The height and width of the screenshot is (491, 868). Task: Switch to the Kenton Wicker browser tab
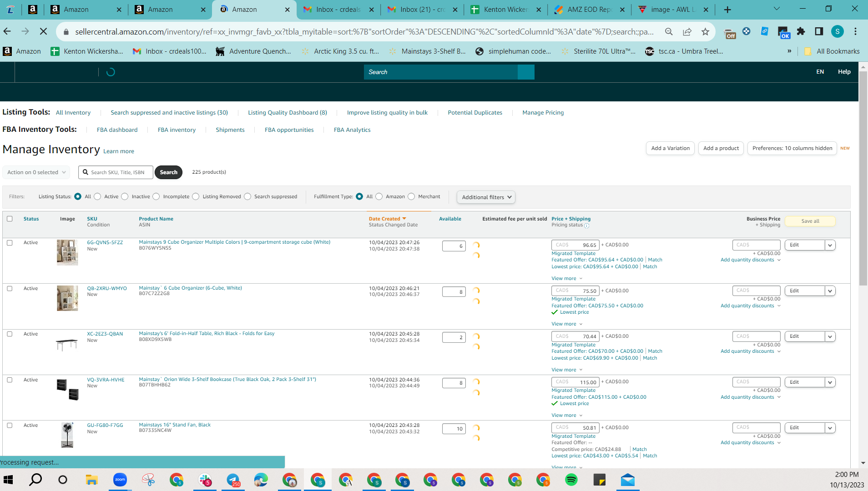(505, 10)
